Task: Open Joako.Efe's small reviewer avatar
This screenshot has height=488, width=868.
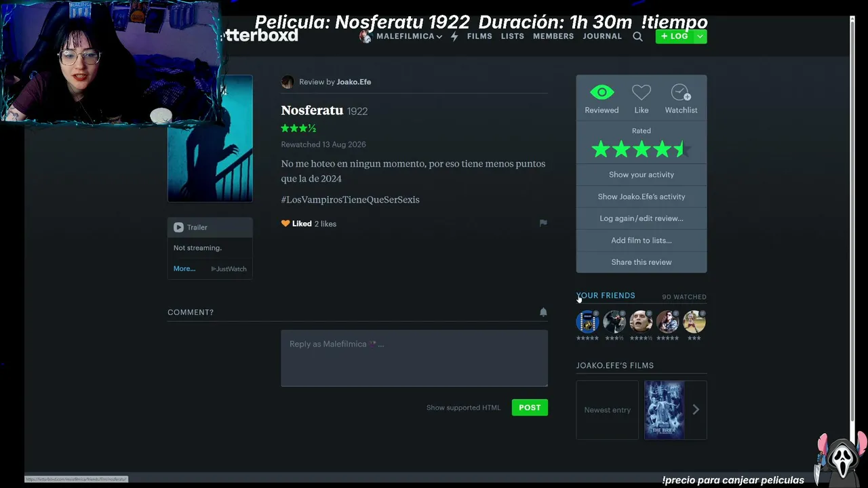Action: (288, 82)
